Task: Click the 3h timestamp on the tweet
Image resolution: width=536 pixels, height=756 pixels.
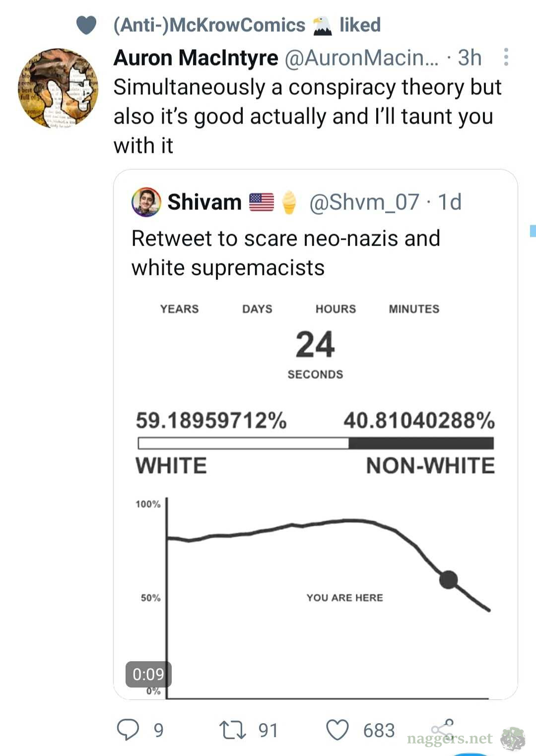Action: point(469,58)
